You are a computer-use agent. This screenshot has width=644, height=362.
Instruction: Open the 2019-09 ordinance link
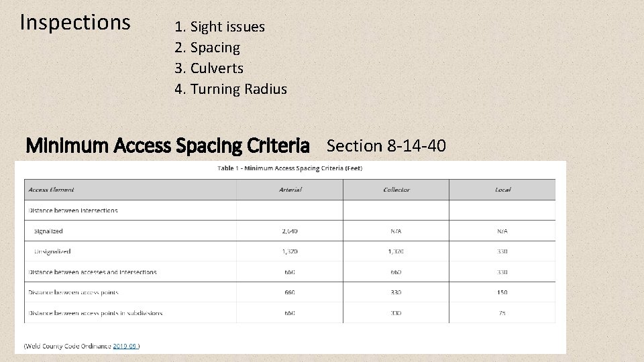click(x=125, y=346)
